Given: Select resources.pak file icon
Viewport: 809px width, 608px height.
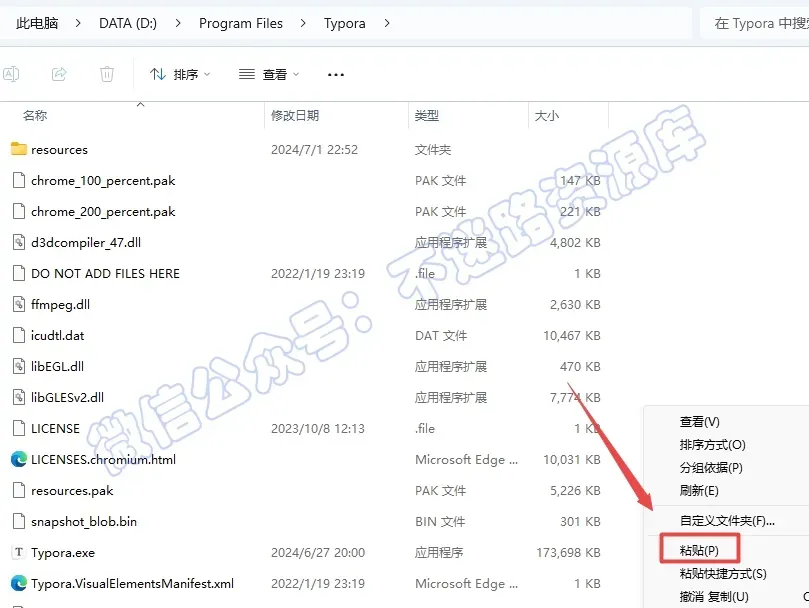Looking at the screenshot, I should coord(19,490).
